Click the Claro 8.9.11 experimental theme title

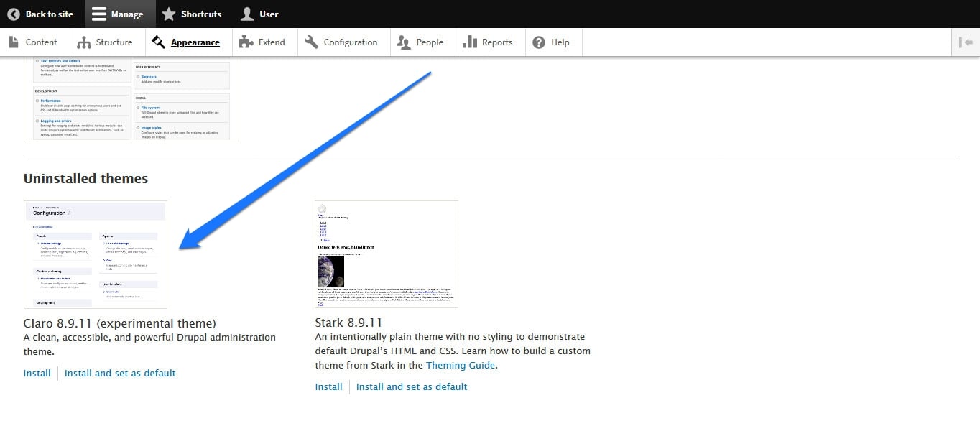tap(120, 323)
